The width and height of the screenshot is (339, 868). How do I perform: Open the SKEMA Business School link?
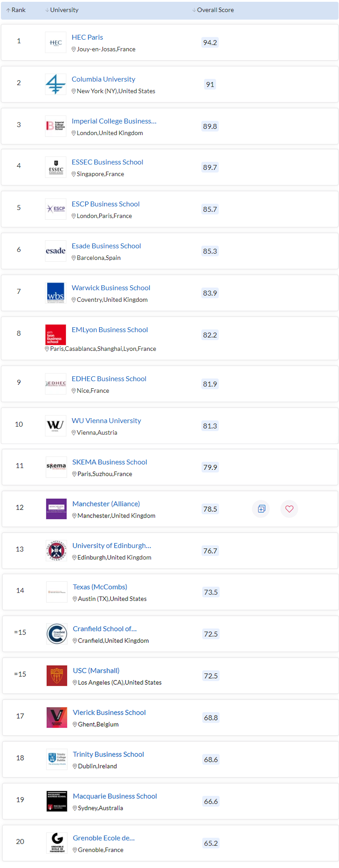110,462
